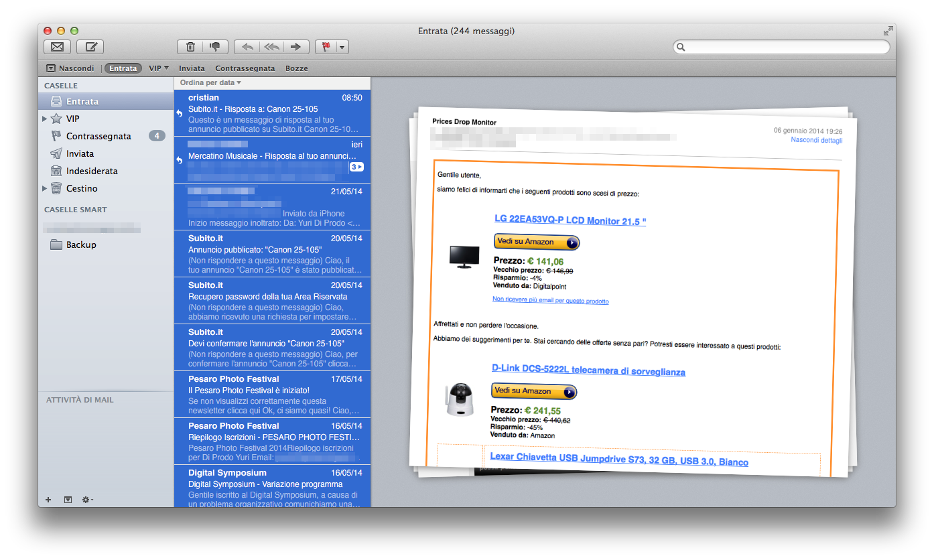Open the "Ordina per data" sort menu
934x560 pixels.
point(210,82)
